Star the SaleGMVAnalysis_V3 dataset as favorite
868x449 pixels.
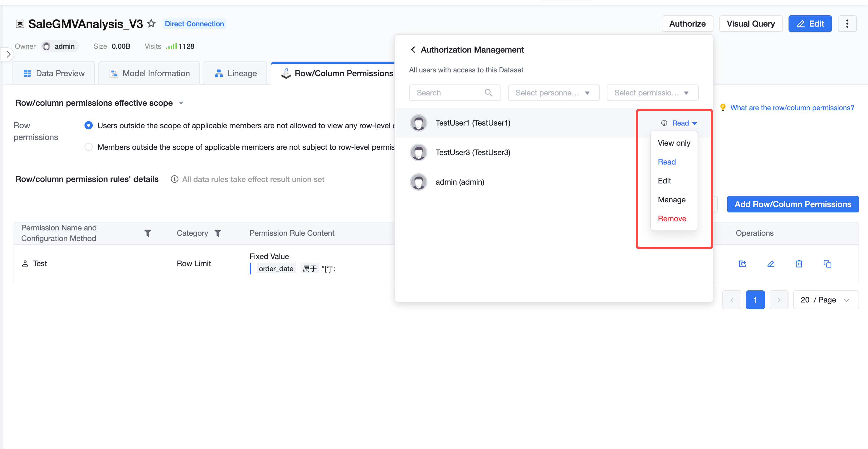[151, 24]
